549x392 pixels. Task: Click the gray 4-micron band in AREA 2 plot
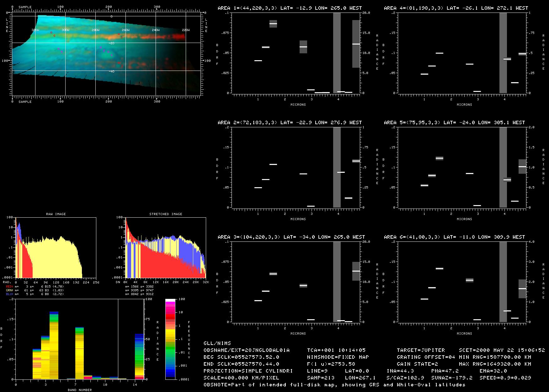337,167
